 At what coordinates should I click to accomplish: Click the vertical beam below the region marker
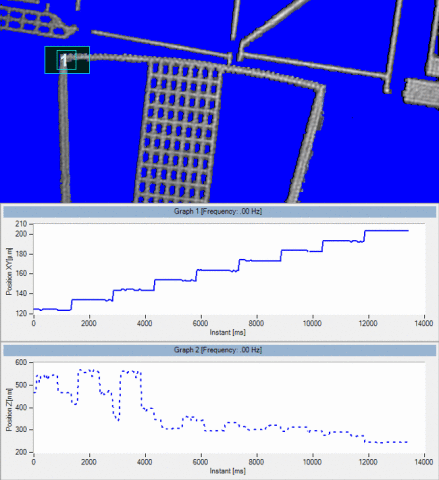[x=64, y=138]
